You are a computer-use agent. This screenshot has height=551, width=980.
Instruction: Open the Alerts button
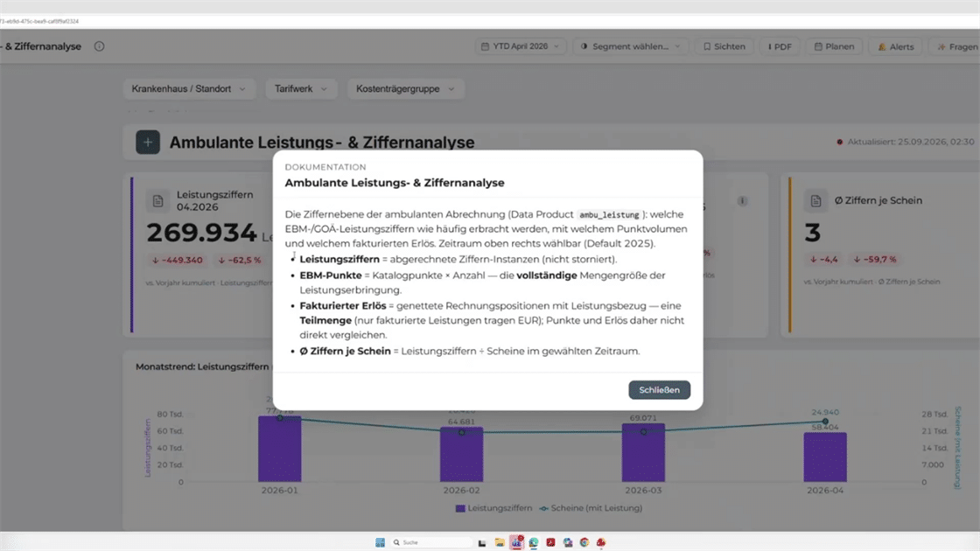896,46
